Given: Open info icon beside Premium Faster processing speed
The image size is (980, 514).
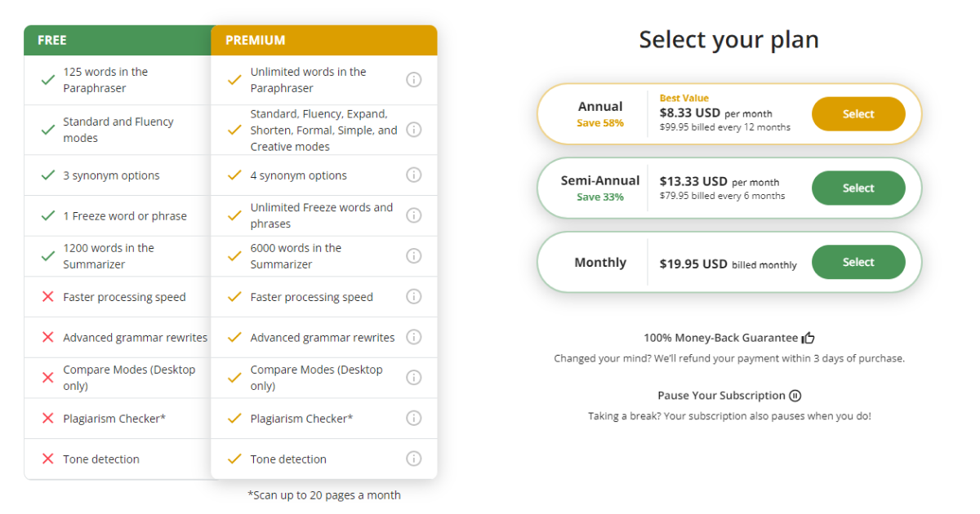Looking at the screenshot, I should [414, 297].
